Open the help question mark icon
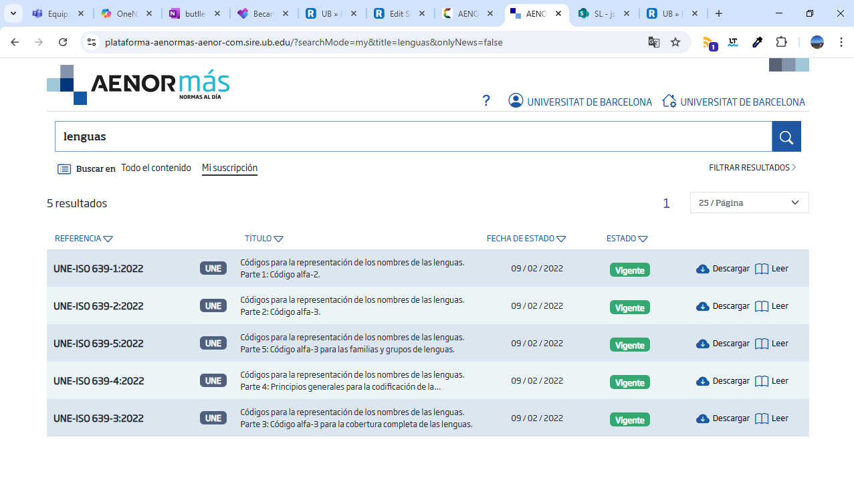Image resolution: width=854 pixels, height=504 pixels. point(486,101)
